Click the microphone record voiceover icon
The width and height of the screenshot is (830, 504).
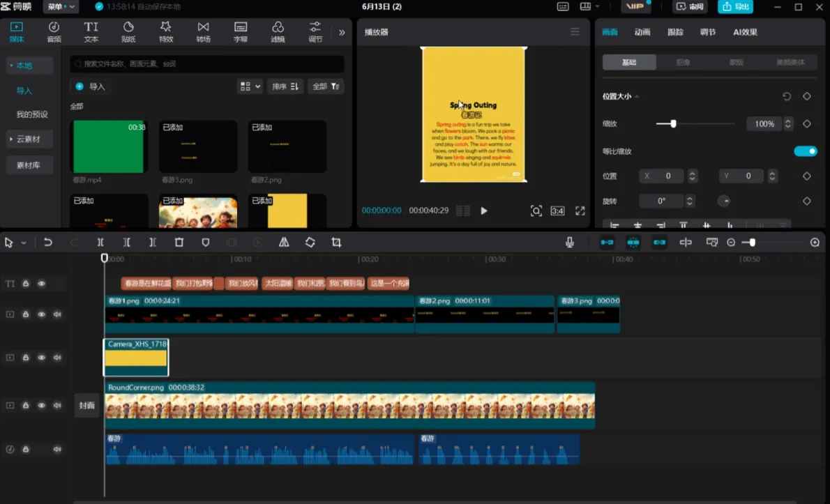coord(570,242)
